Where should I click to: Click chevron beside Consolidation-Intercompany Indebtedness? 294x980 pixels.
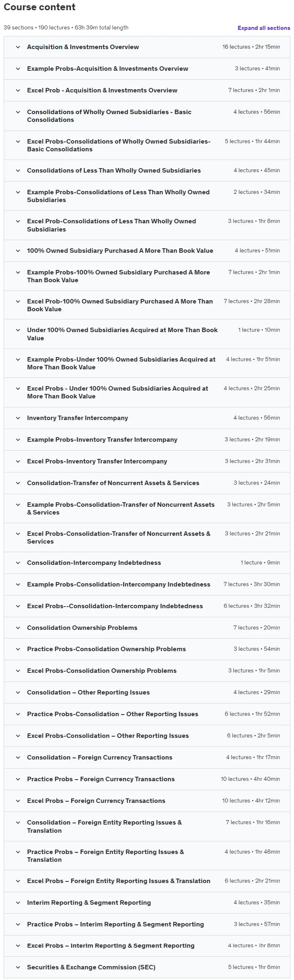pos(18,563)
